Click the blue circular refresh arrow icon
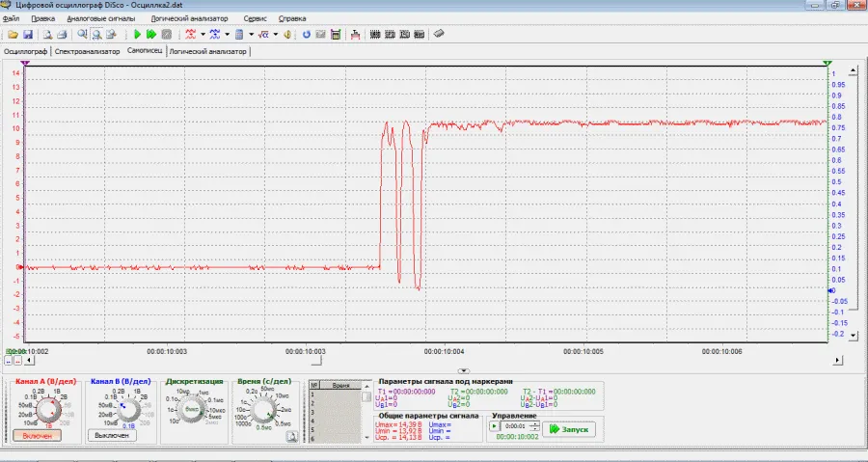 coord(306,35)
